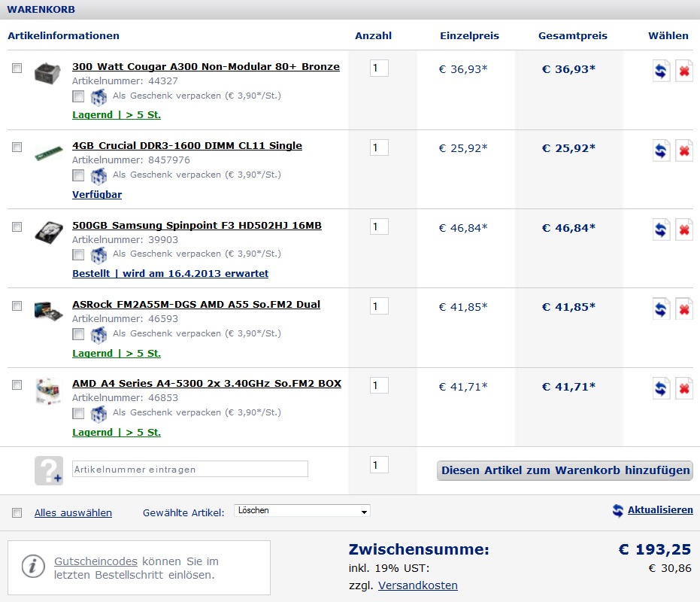Open ASRock motherboard thumbnail

pyautogui.click(x=48, y=311)
